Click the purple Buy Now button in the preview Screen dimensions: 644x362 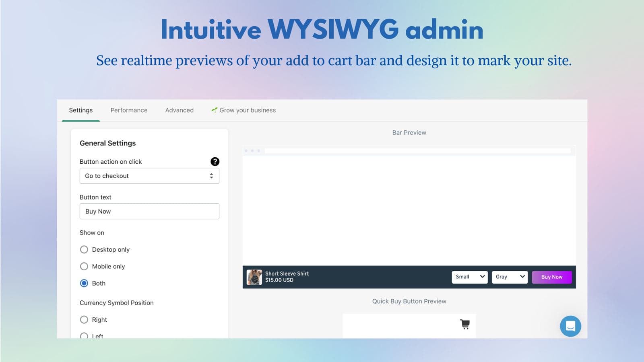click(x=552, y=277)
